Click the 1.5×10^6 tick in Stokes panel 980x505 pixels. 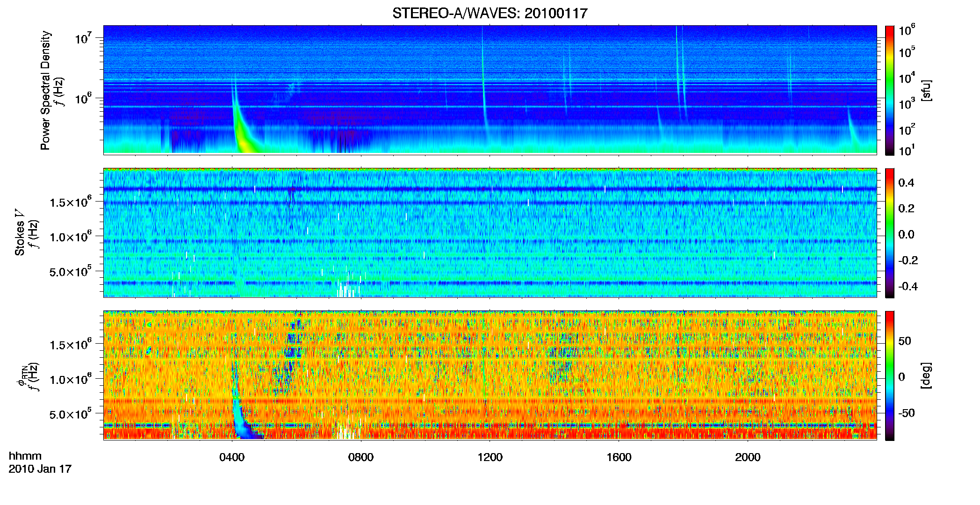[x=70, y=202]
